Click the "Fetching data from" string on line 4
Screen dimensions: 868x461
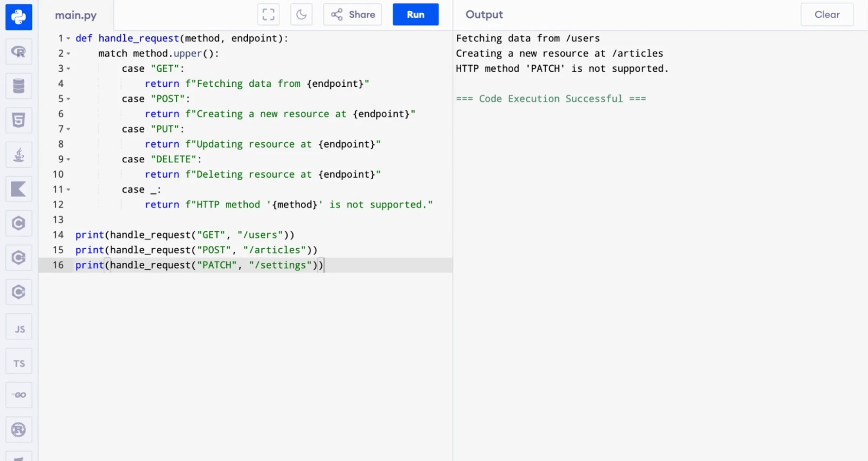[248, 84]
